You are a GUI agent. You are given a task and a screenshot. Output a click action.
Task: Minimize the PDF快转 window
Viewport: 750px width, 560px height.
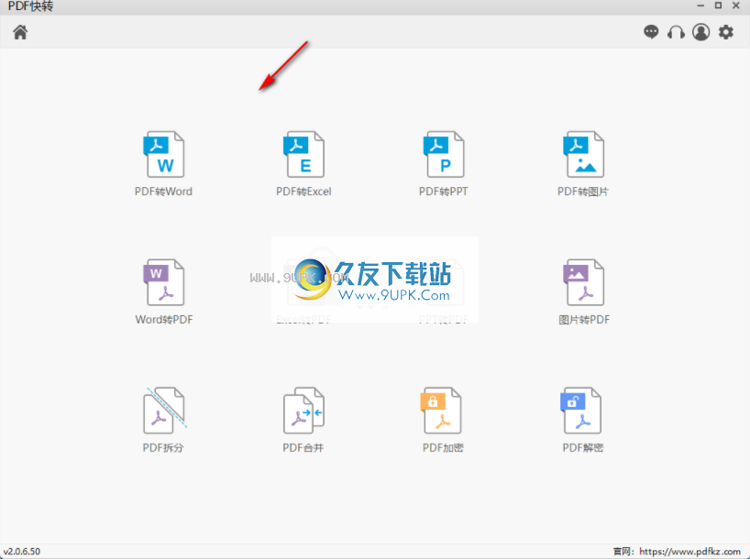[x=700, y=5]
